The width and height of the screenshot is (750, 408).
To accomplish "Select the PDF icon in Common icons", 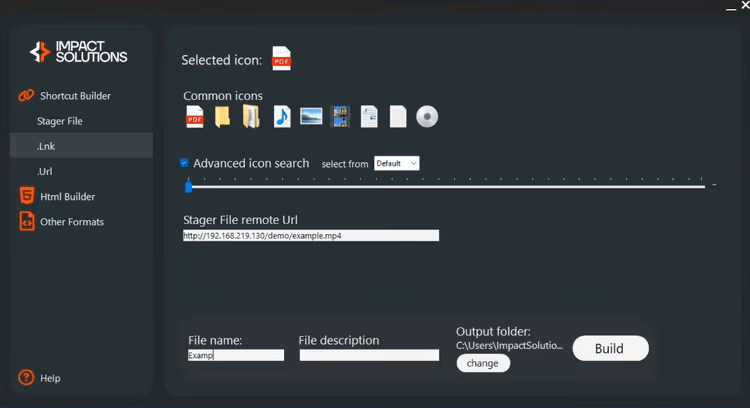I will click(194, 117).
